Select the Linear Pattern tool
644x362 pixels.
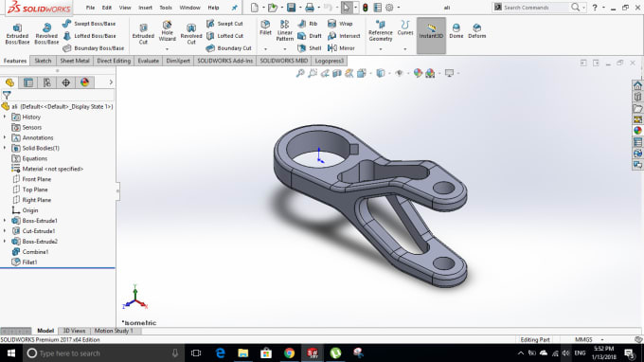click(x=285, y=30)
